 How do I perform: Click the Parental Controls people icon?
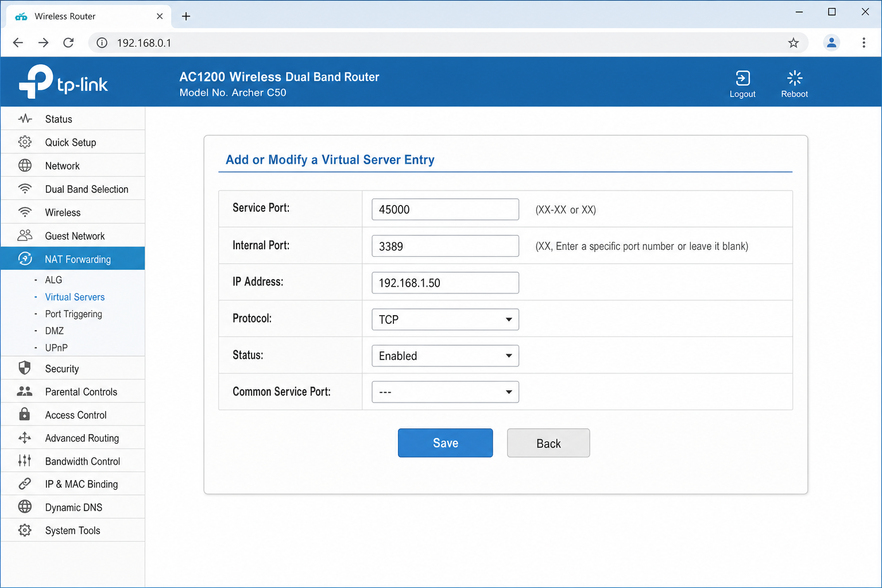tap(25, 392)
